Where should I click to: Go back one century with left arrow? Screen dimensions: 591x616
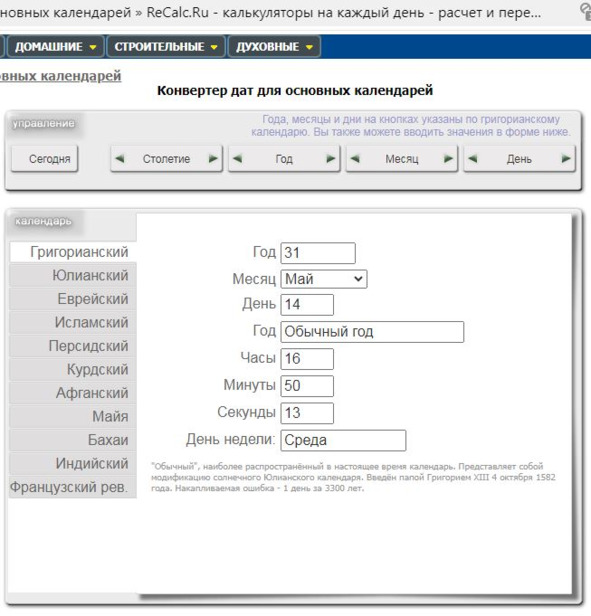click(x=120, y=159)
